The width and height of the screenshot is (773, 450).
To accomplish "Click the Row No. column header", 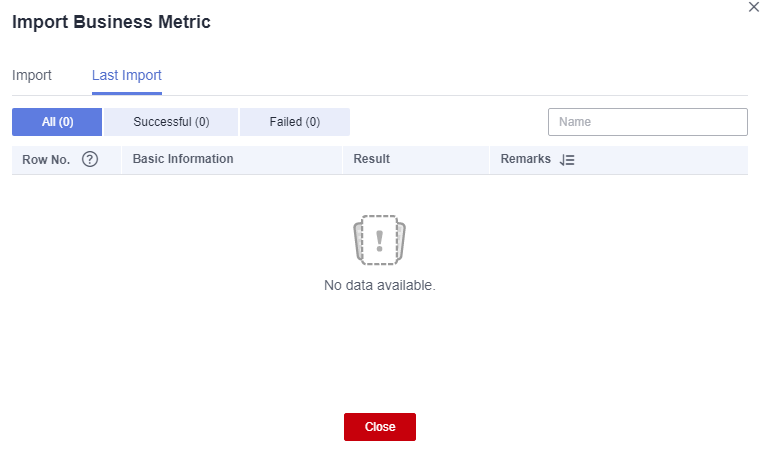I will [46, 160].
